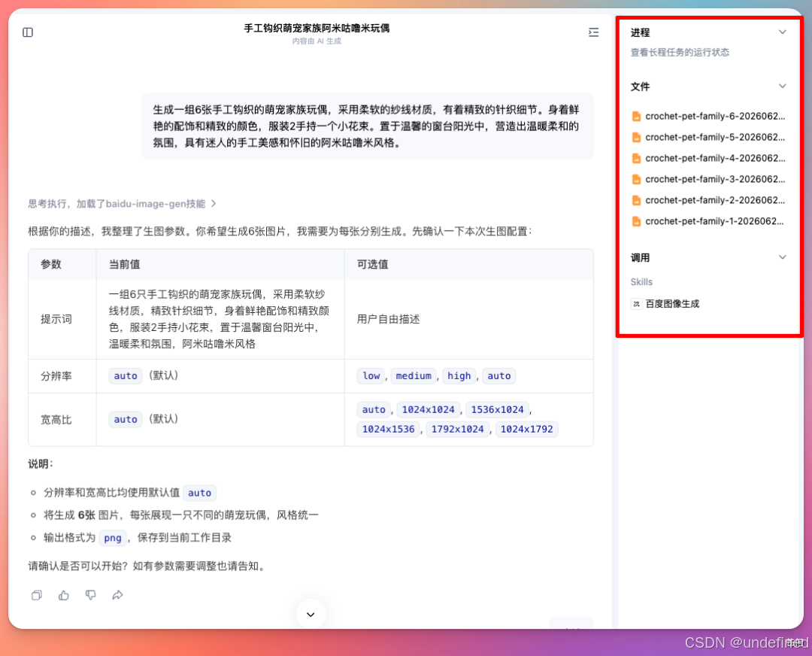Open file name crochet-pet-family-5-2026062...

pyautogui.click(x=715, y=138)
